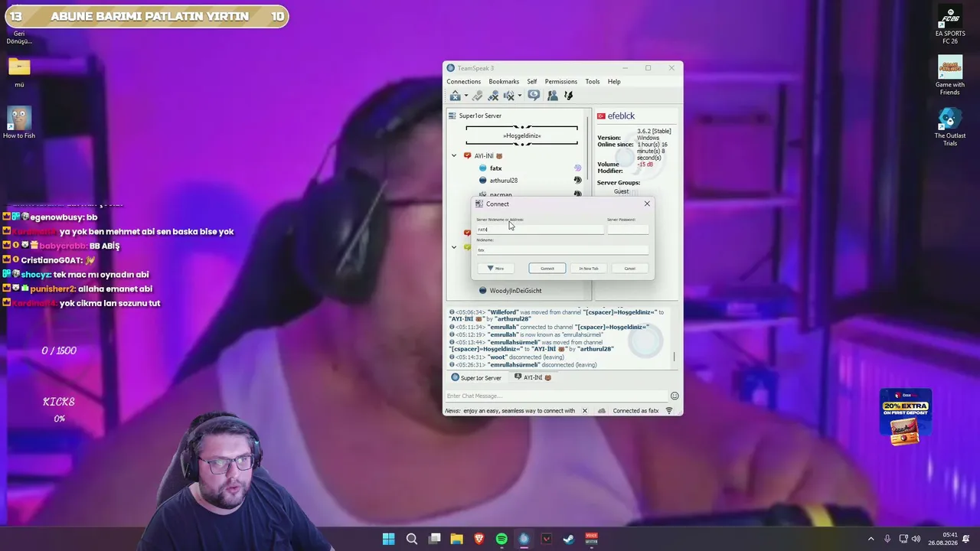Select the Hoşgeldiniz spacer channel
The image size is (980, 551).
click(521, 135)
